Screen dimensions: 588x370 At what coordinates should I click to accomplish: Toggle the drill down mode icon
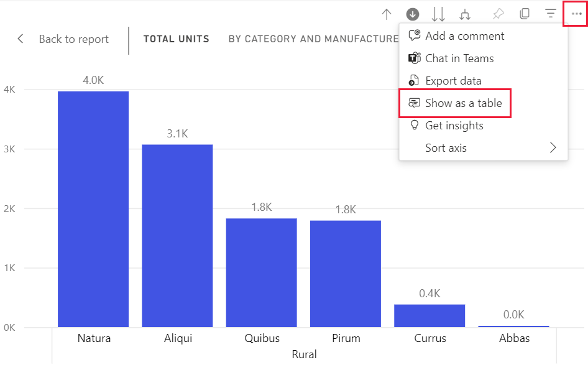[412, 14]
